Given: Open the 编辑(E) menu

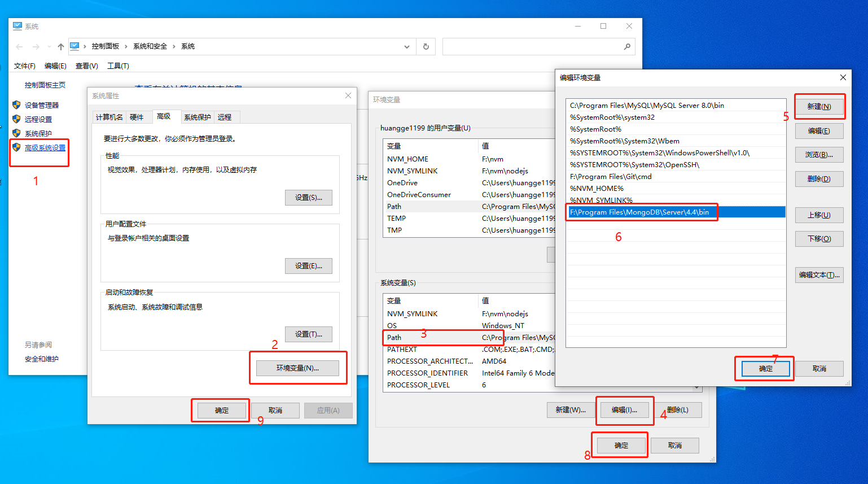Looking at the screenshot, I should (x=55, y=66).
